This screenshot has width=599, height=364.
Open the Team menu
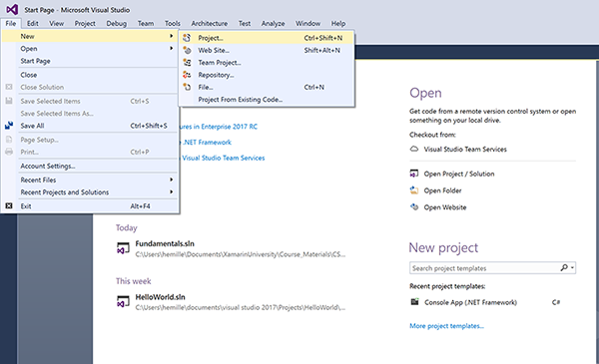coord(146,23)
